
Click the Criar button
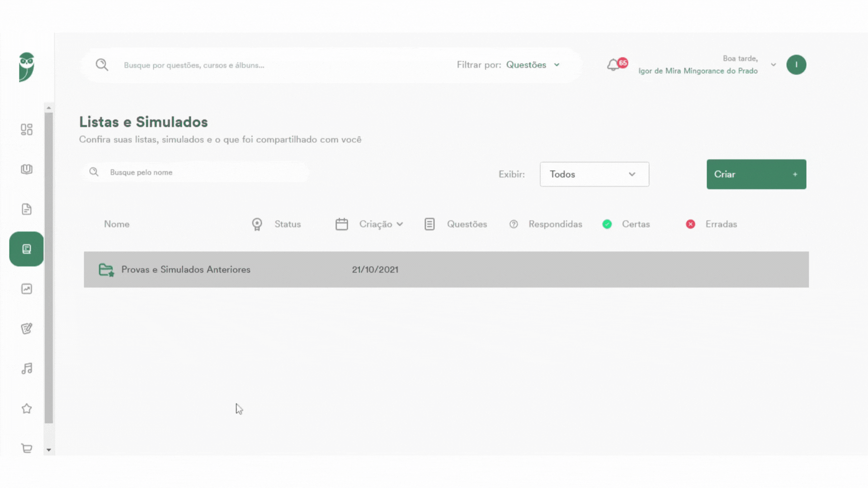pos(756,174)
